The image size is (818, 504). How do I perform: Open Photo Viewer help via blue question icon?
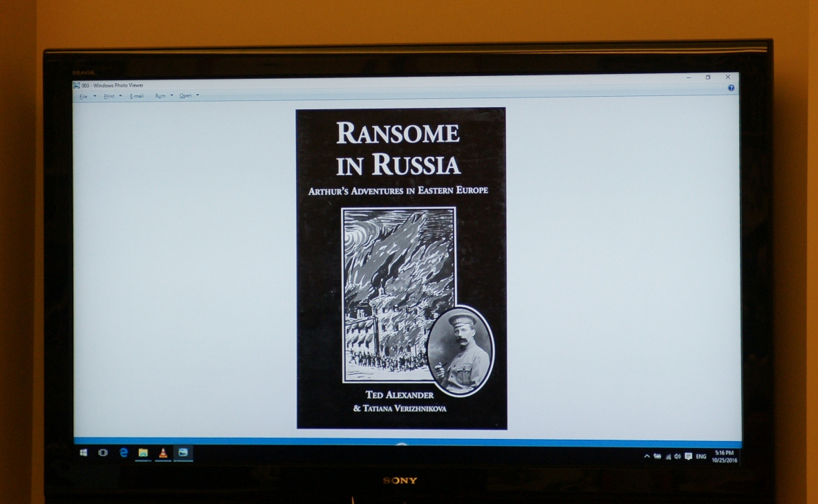731,88
